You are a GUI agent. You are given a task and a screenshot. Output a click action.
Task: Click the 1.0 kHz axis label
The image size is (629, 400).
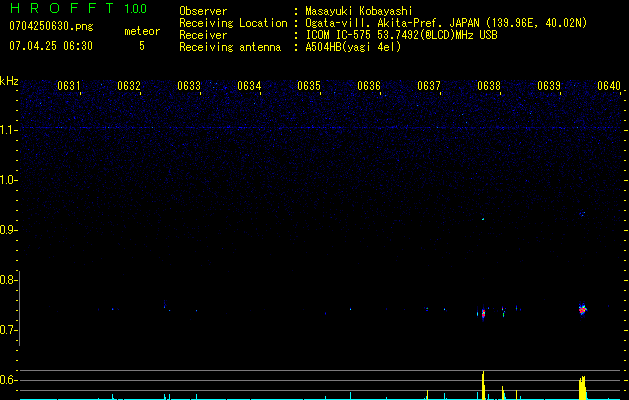(x=8, y=180)
